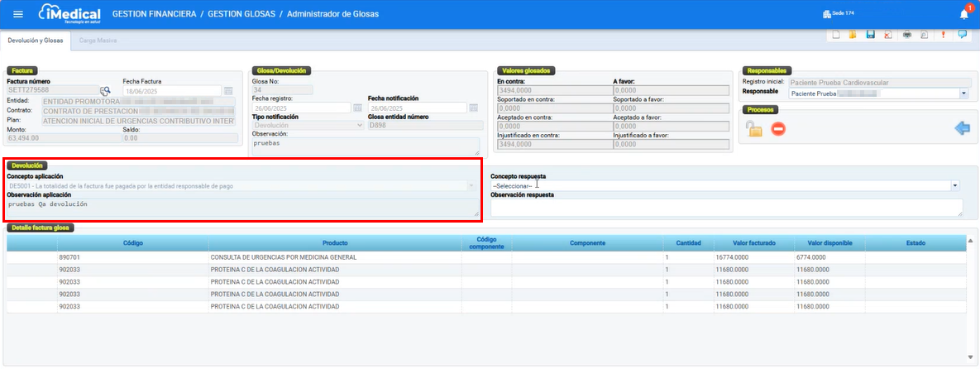Open the Fecha Factura calendar picker
The height and width of the screenshot is (369, 980).
[x=228, y=90]
